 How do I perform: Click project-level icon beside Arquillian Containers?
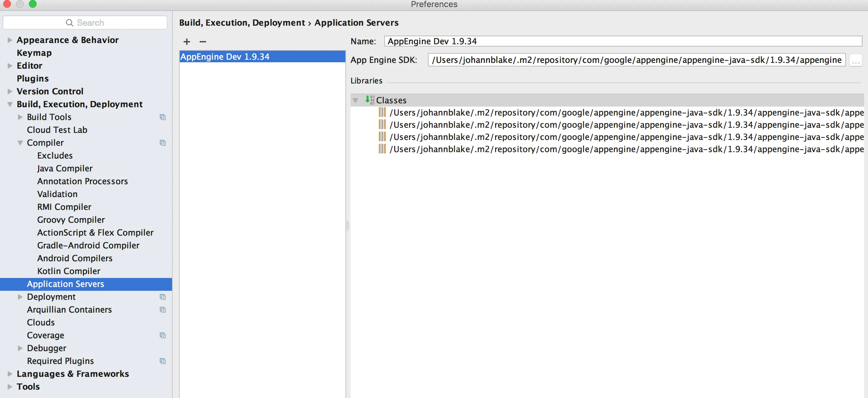[x=163, y=310]
